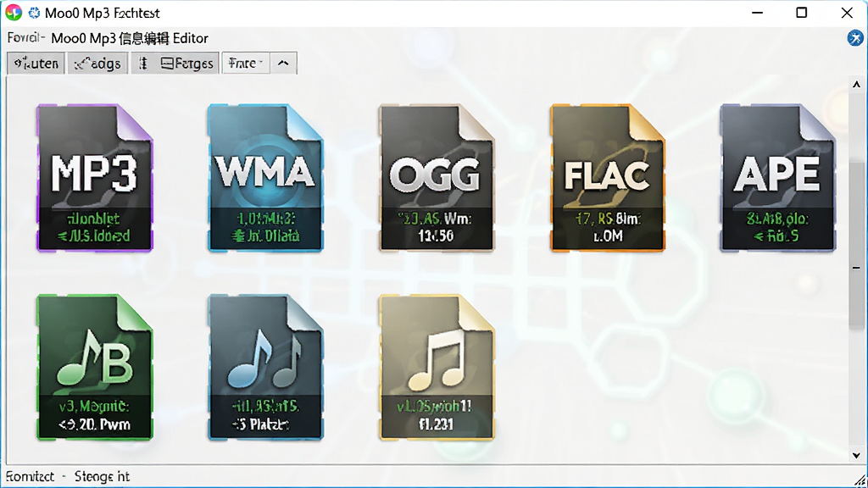Click the gear icon next to the title
Image resolution: width=868 pixels, height=488 pixels.
point(34,13)
